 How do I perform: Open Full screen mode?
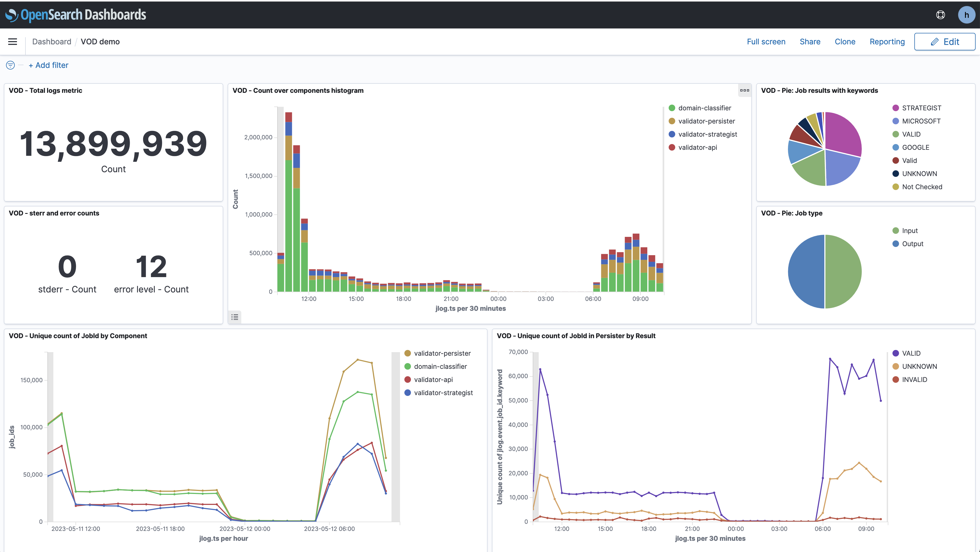[x=766, y=42]
